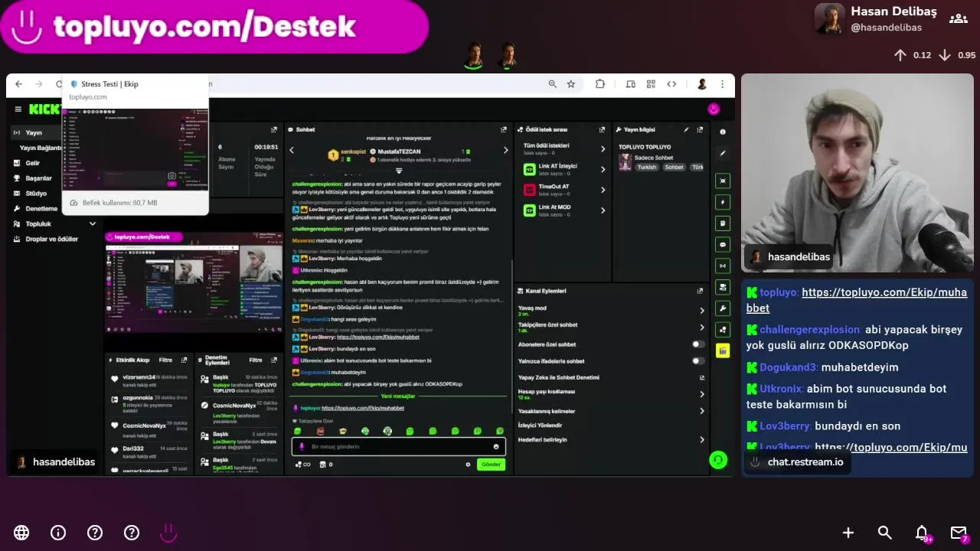
Task: Open Link AT İzleyici reward row
Action: [x=565, y=169]
